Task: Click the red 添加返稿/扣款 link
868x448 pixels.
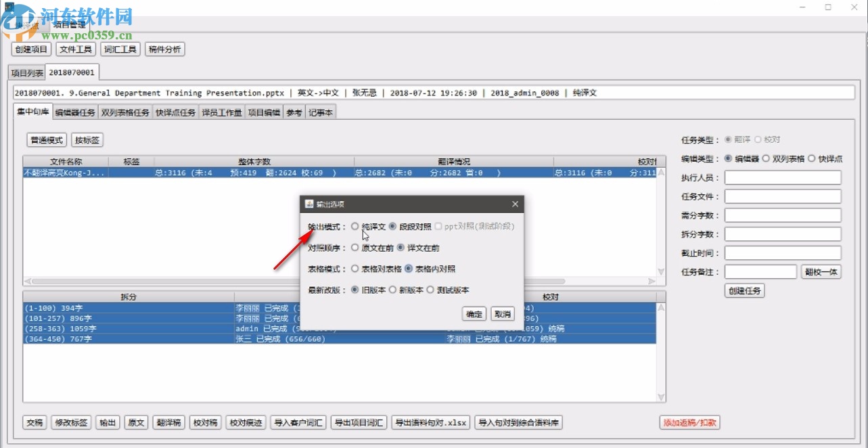Action: (x=689, y=422)
